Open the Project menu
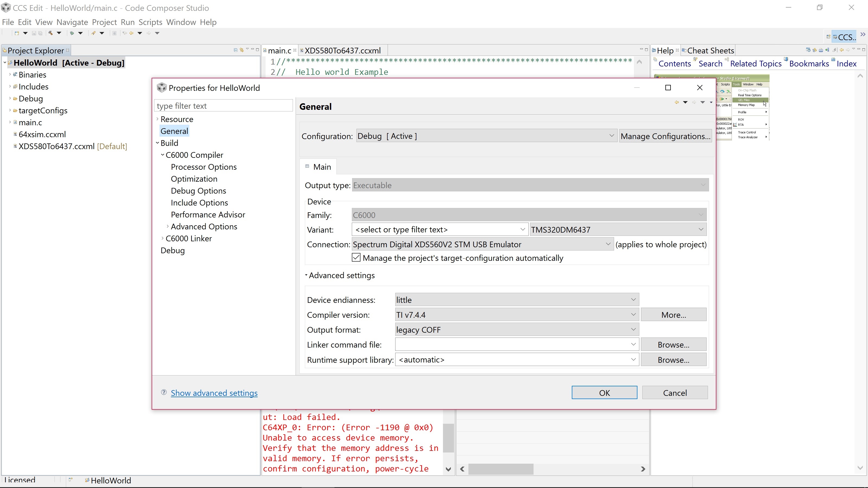868x488 pixels. tap(104, 22)
